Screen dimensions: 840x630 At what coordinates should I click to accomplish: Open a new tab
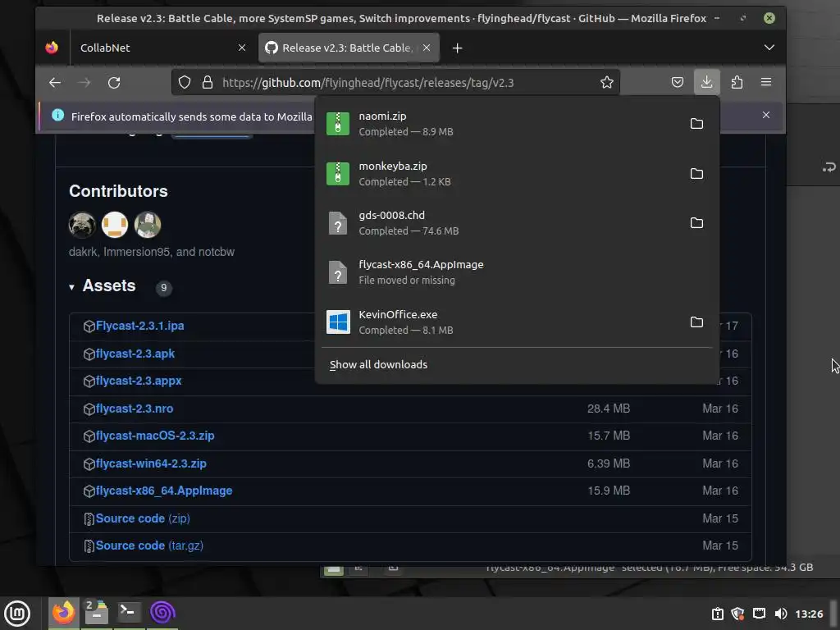[x=457, y=48]
